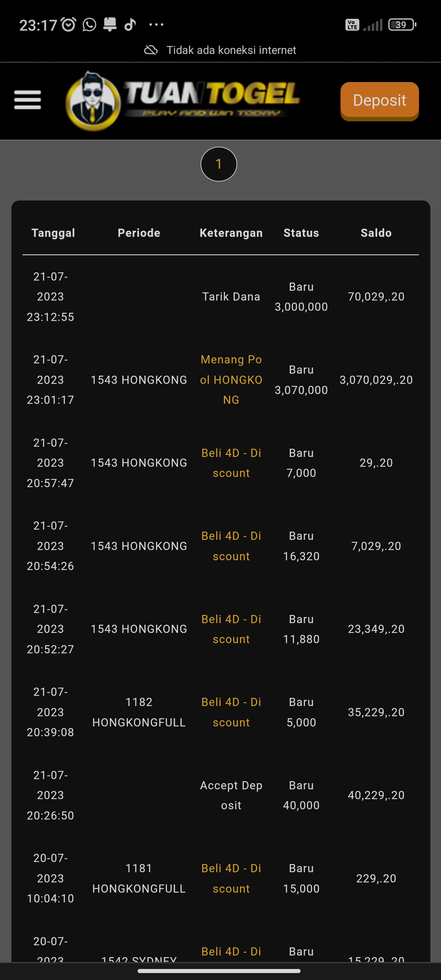Tap the TikTok notification icon
Screen dimensions: 441x980
[x=130, y=24]
